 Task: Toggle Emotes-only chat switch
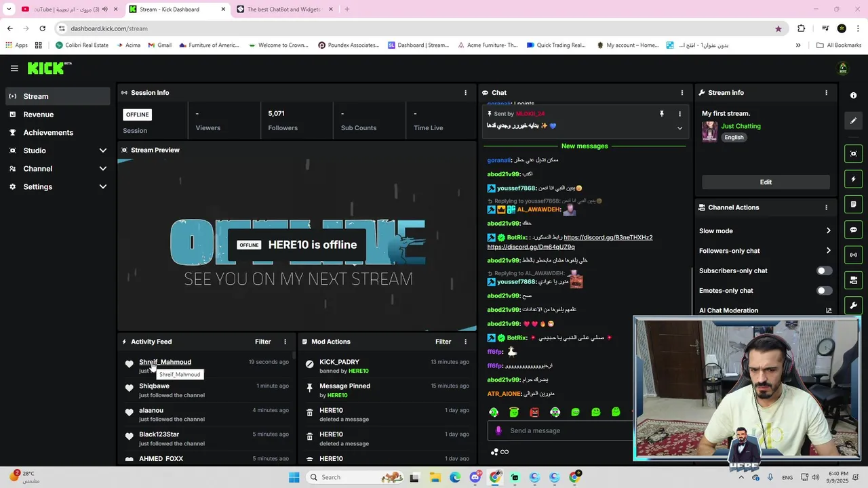pos(824,291)
